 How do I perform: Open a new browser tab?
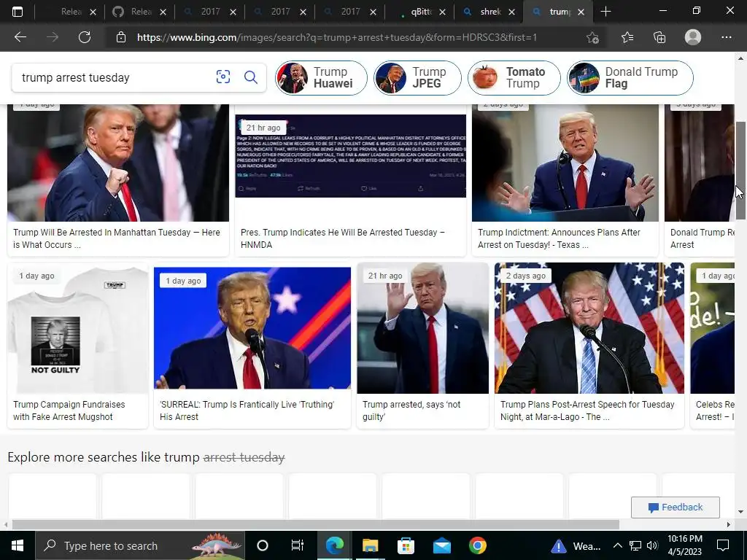click(605, 12)
